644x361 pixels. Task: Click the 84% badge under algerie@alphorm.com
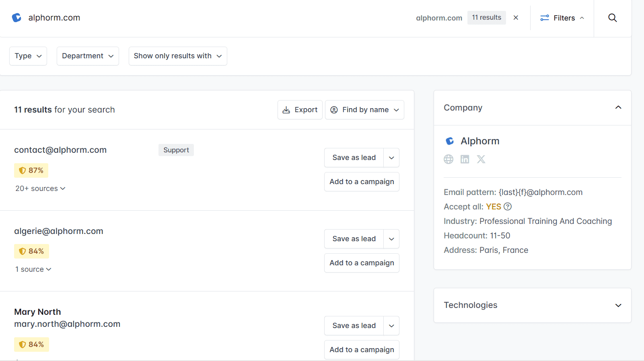tap(31, 251)
